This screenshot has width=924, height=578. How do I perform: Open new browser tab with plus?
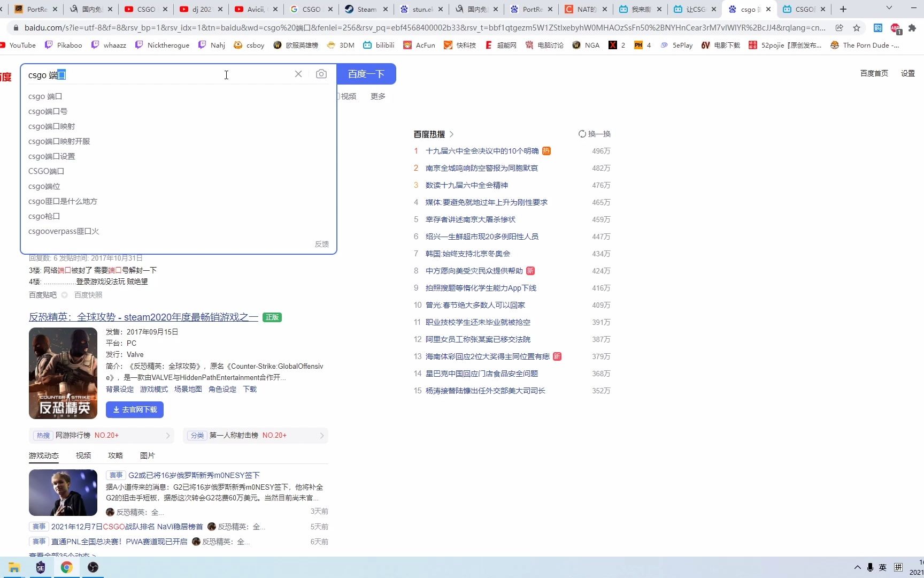(843, 9)
